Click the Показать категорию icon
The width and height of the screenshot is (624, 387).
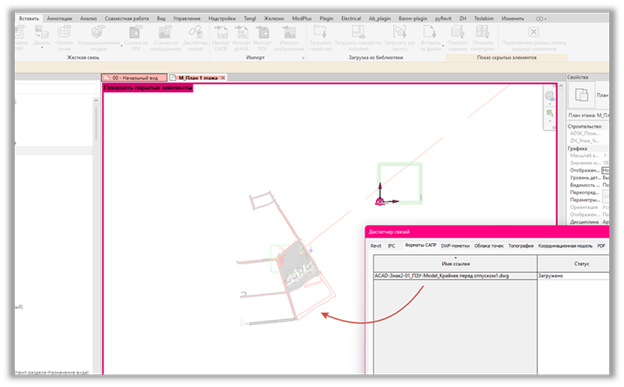pyautogui.click(x=483, y=31)
